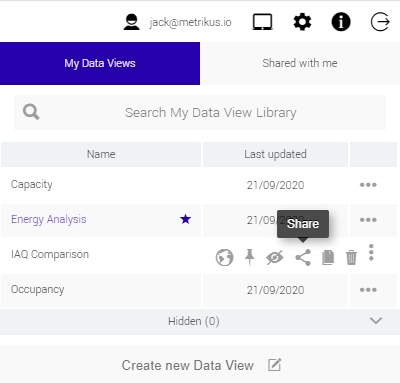Focus the Search My Data View Library field
400x383 pixels.
click(200, 113)
